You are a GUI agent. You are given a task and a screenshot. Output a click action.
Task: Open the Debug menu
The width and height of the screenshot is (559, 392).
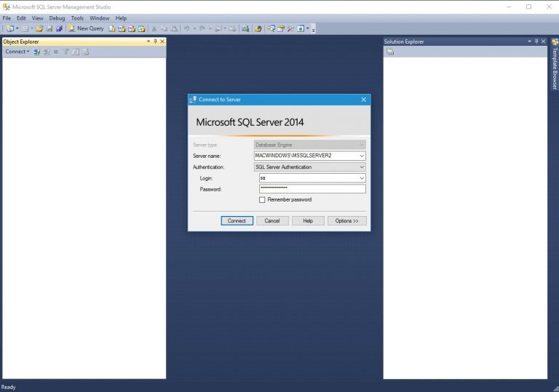pyautogui.click(x=57, y=18)
